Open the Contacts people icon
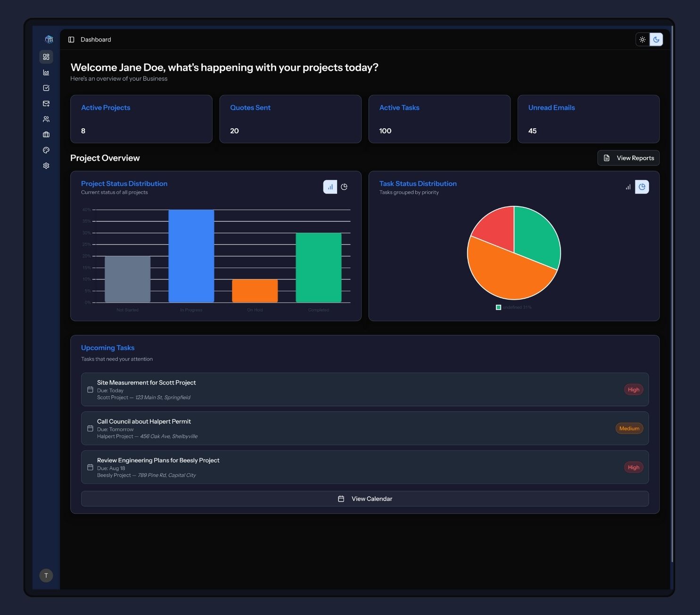 tap(46, 119)
